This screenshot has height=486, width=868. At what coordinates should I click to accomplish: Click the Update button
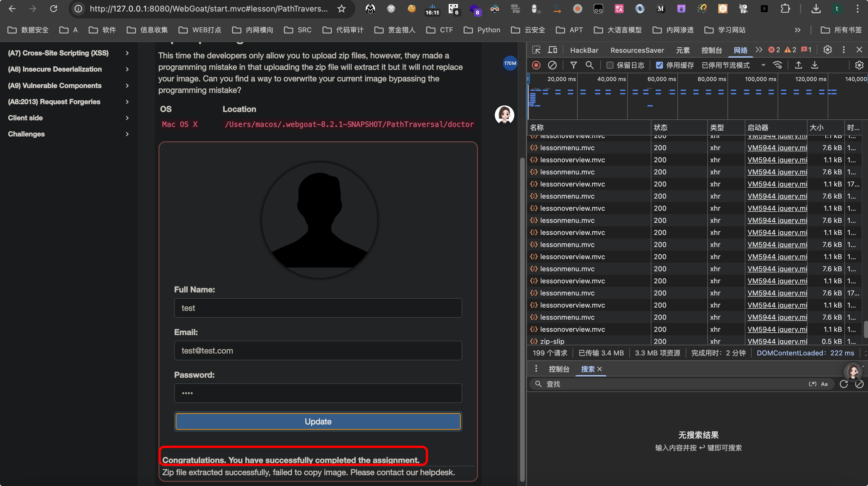point(318,421)
